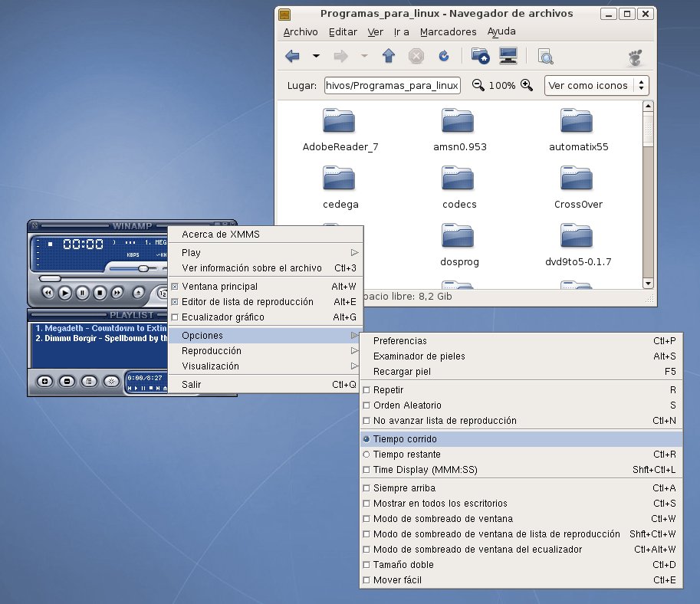The image size is (700, 604).
Task: Open the Marcadores menu
Action: click(x=449, y=32)
